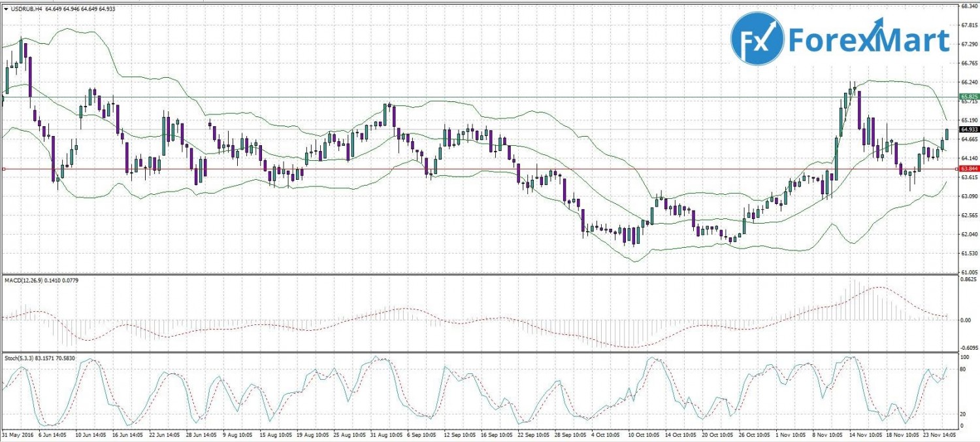Click the 68.340 value on price scale
The height and width of the screenshot is (442, 980).
[x=969, y=6]
